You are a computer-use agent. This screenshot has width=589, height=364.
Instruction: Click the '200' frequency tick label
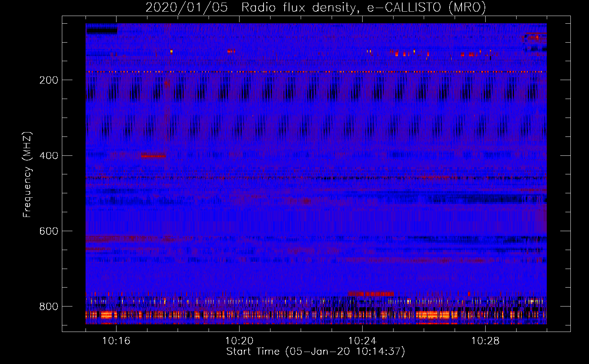pos(49,80)
